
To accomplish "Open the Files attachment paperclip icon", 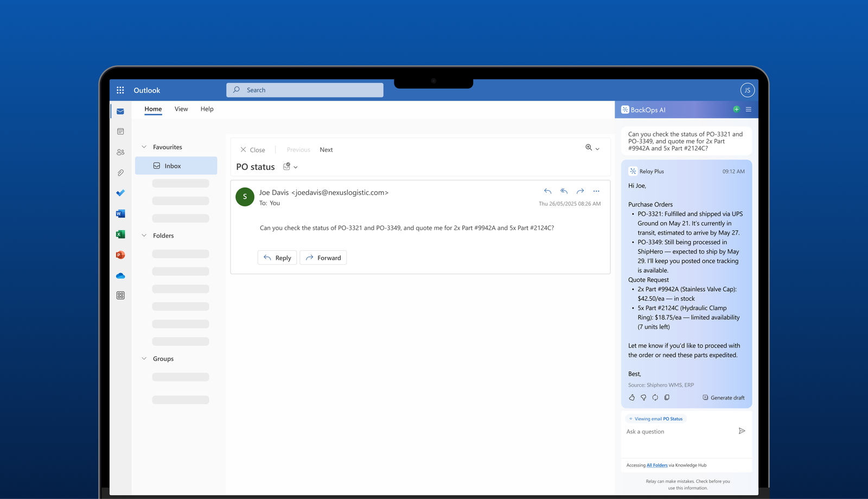I will (x=120, y=173).
